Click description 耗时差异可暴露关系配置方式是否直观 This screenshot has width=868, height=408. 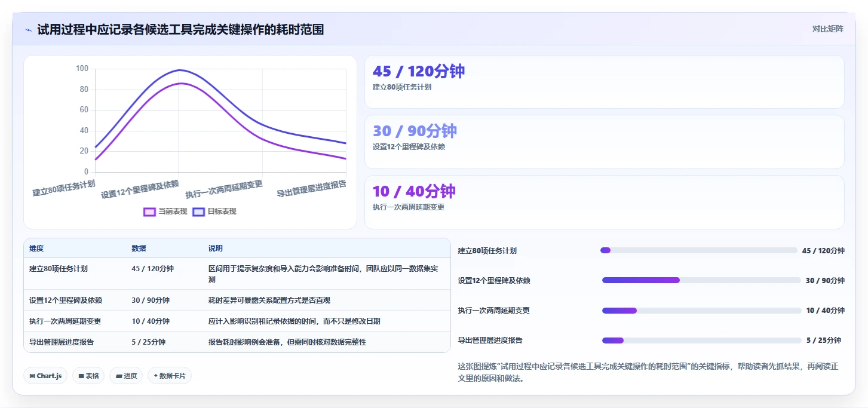click(269, 300)
